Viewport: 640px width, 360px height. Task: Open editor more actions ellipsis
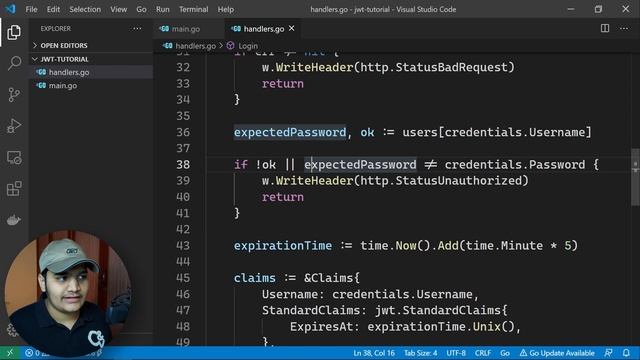point(624,28)
